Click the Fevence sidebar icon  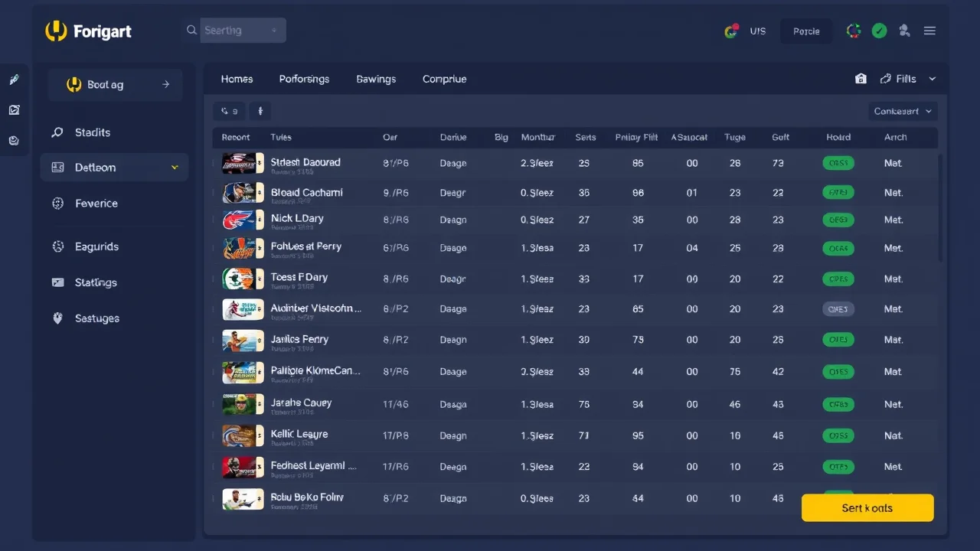click(57, 204)
